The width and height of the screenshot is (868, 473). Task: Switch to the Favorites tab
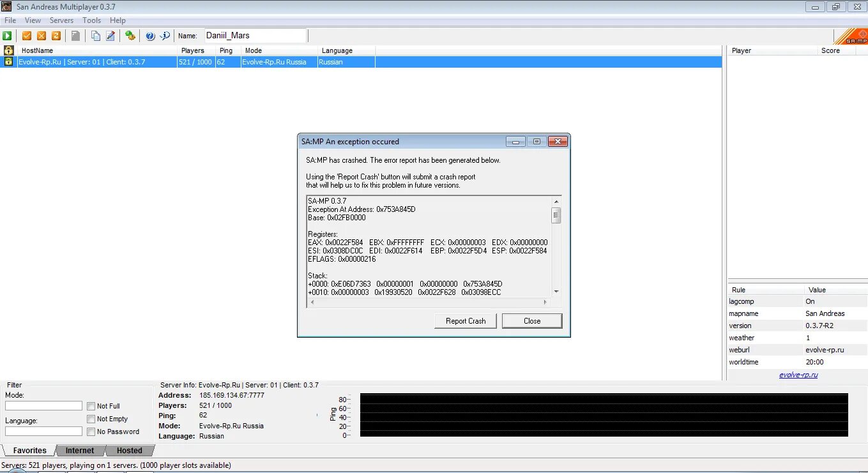[x=29, y=450]
